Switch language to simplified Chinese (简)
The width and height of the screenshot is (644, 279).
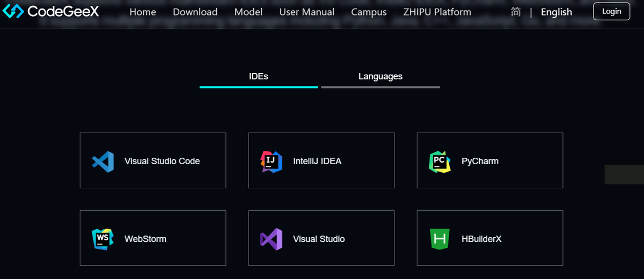pos(516,11)
